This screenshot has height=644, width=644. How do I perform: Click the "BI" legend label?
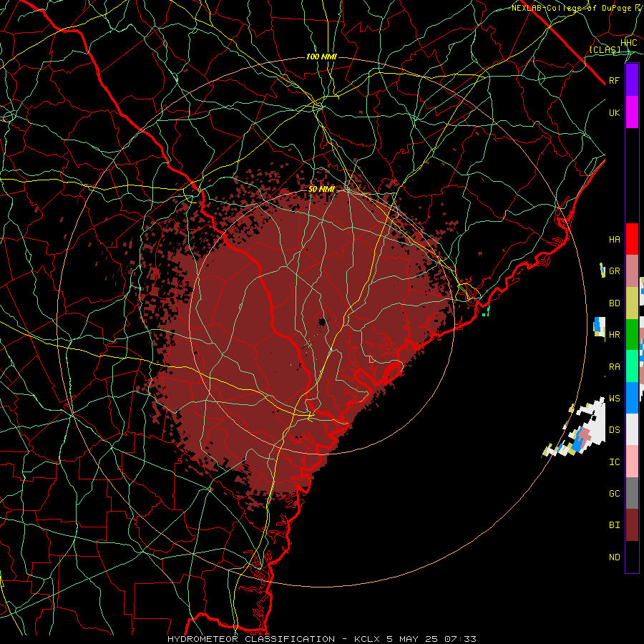click(x=614, y=525)
